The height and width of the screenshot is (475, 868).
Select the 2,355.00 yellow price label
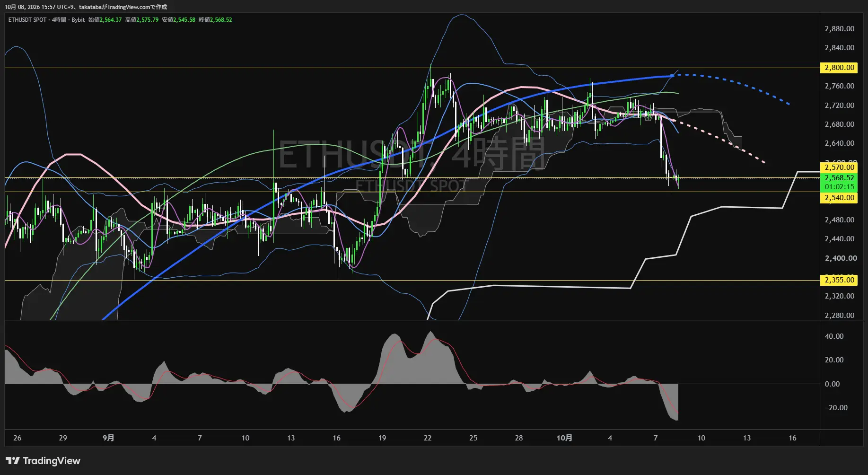pos(840,280)
